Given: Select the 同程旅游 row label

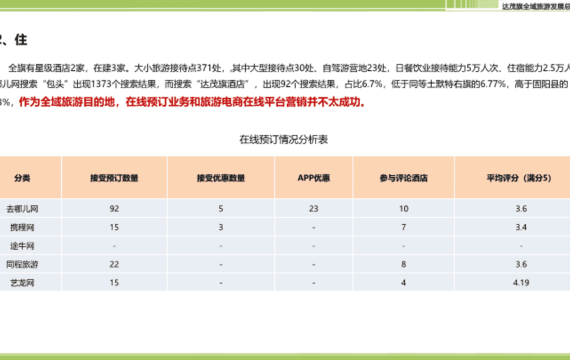Looking at the screenshot, I should [x=22, y=264].
